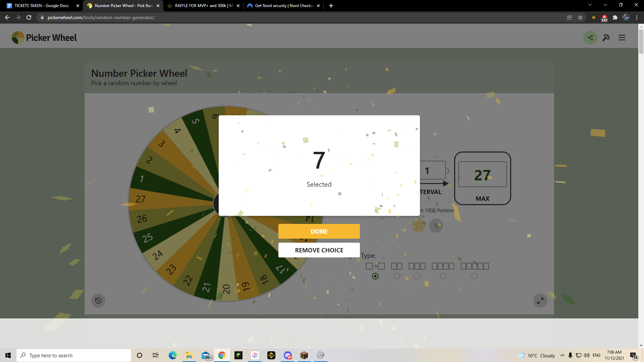Click the share icon in header

pyautogui.click(x=590, y=38)
